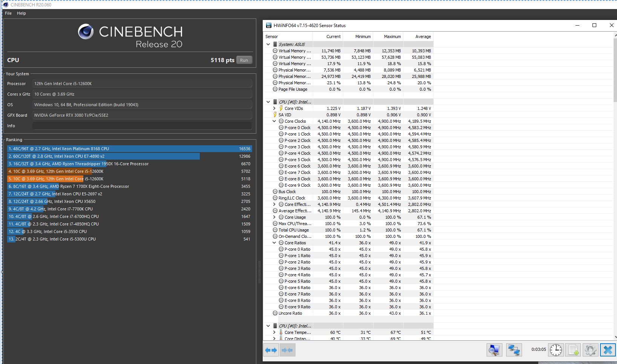Collapse the Core Clocks tree

(274, 121)
